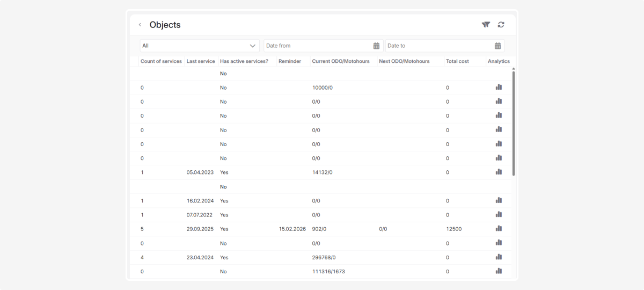Sort by Last service column header
This screenshot has height=290, width=644.
point(201,61)
